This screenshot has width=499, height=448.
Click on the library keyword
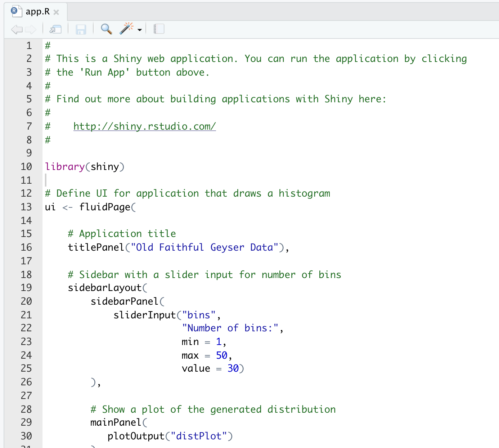[65, 167]
